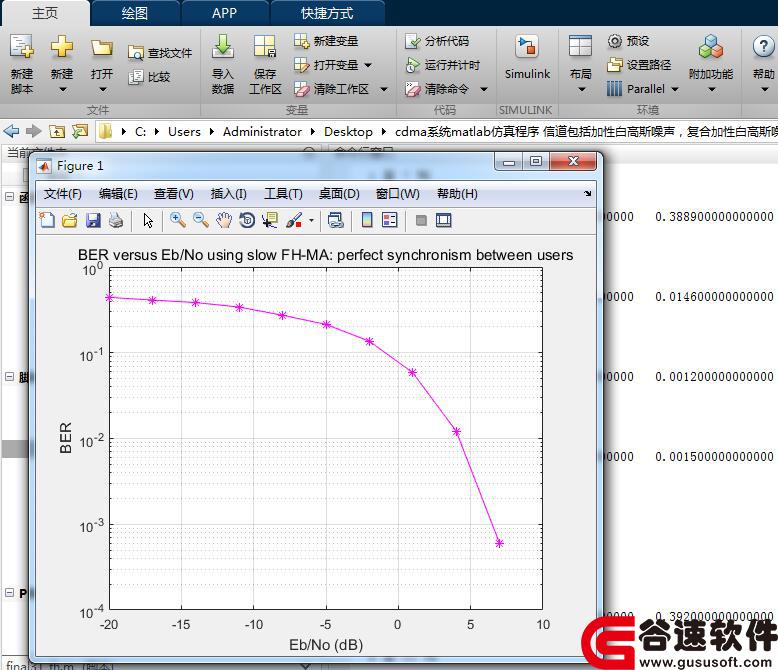Screen dimensions: 778x670
Task: Save figure with floppy disk icon
Action: tap(93, 220)
